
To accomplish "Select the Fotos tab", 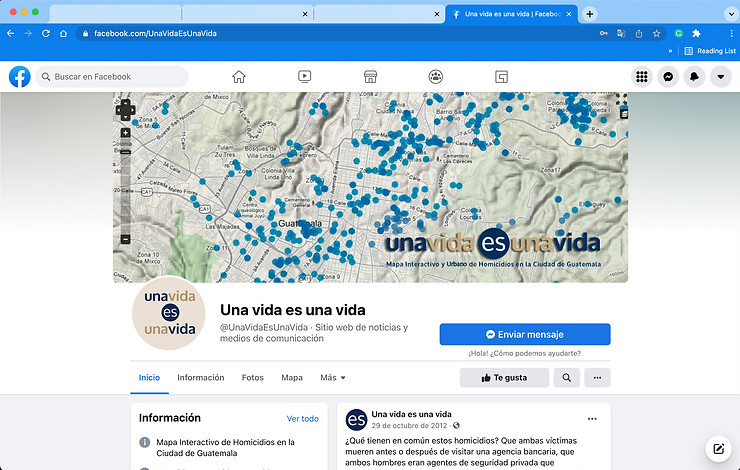I will 252,378.
